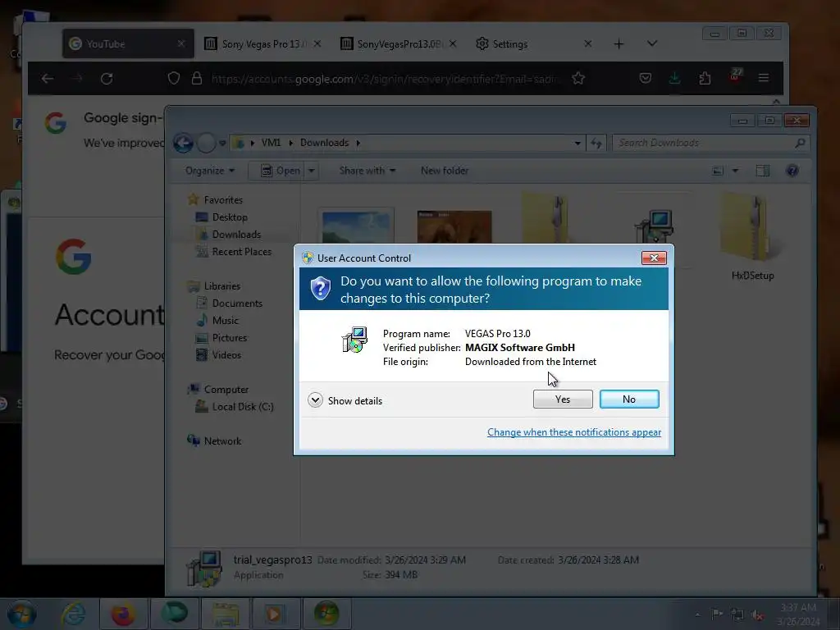Screen dimensions: 840x630
Task: Open Windows Explorer folder taskbar icon
Action: coord(226,614)
